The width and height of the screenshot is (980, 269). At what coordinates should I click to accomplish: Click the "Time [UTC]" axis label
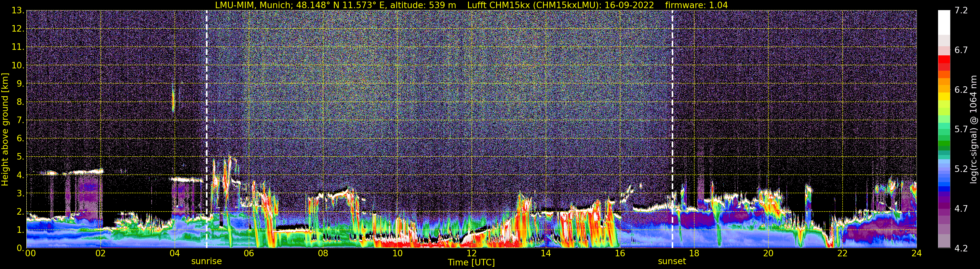coord(471,262)
